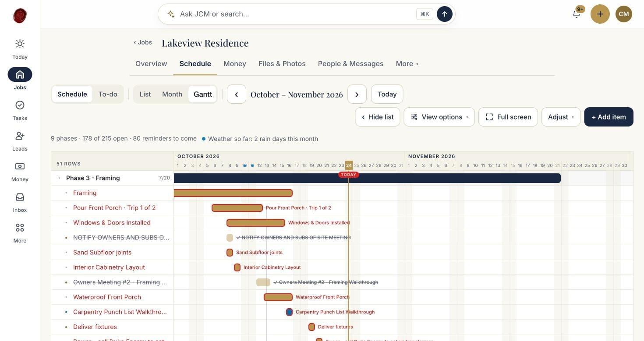Open the More grid icon in sidebar
644x341 pixels.
pyautogui.click(x=20, y=228)
